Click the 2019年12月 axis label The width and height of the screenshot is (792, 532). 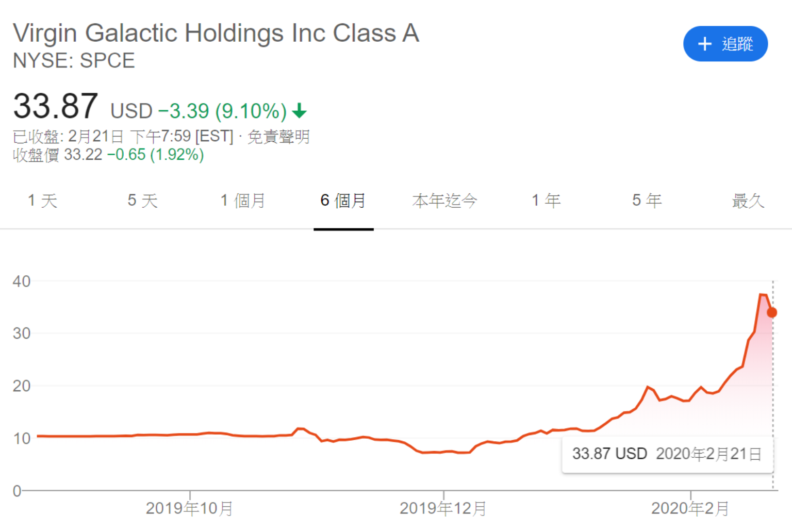(x=443, y=508)
